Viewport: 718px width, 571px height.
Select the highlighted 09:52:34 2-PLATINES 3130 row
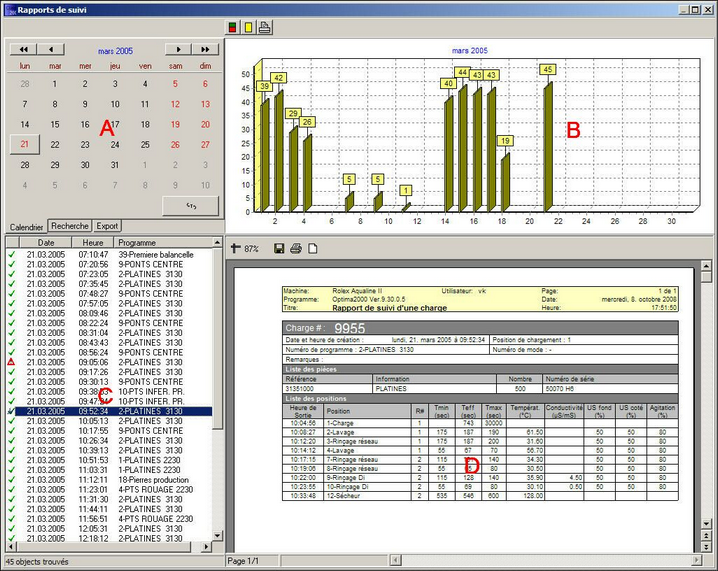[110, 411]
